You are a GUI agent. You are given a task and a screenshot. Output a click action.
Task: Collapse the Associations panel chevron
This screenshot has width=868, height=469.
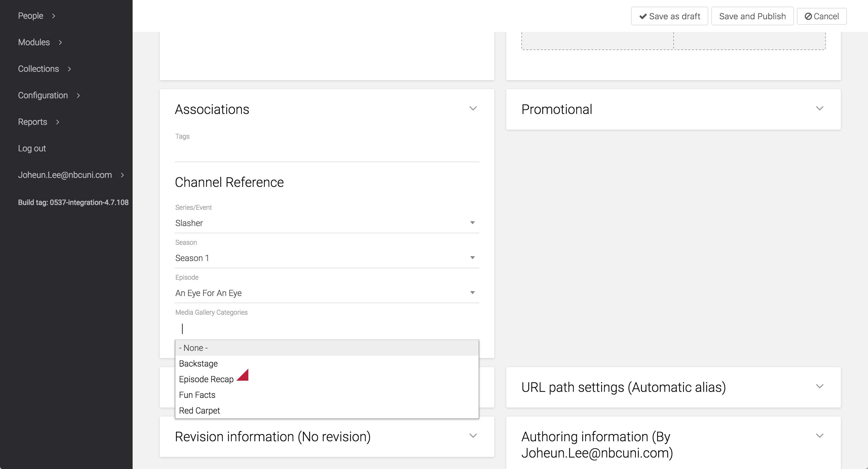tap(473, 109)
